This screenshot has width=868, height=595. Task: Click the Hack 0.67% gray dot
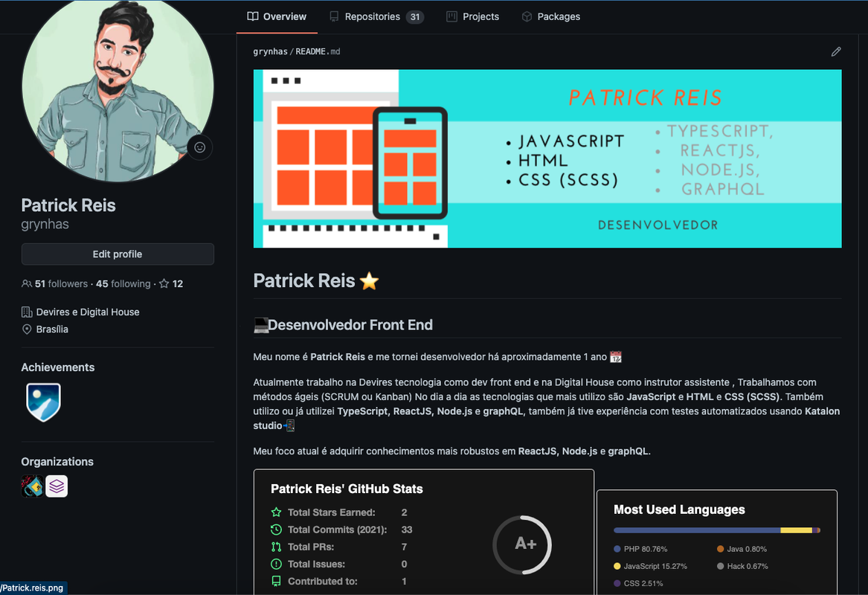[720, 566]
